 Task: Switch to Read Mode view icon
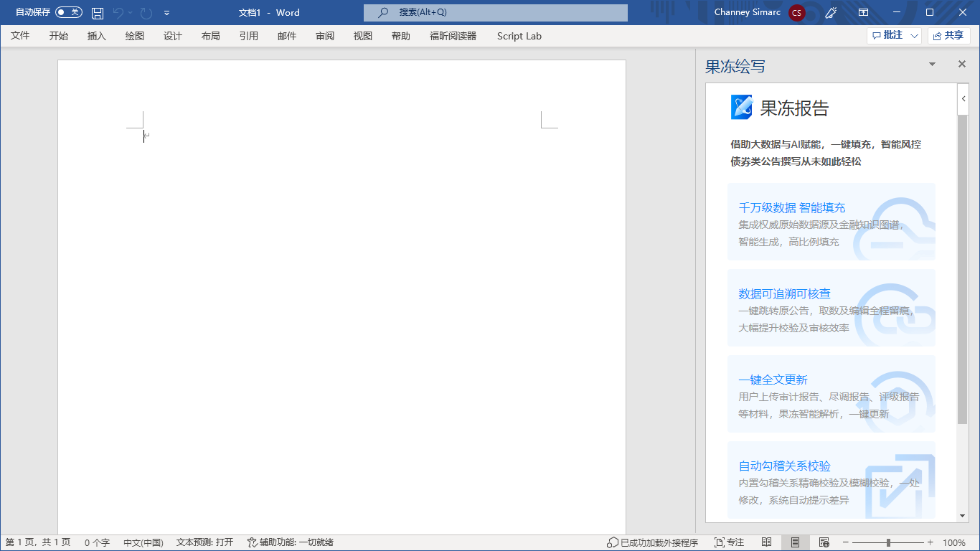[767, 542]
